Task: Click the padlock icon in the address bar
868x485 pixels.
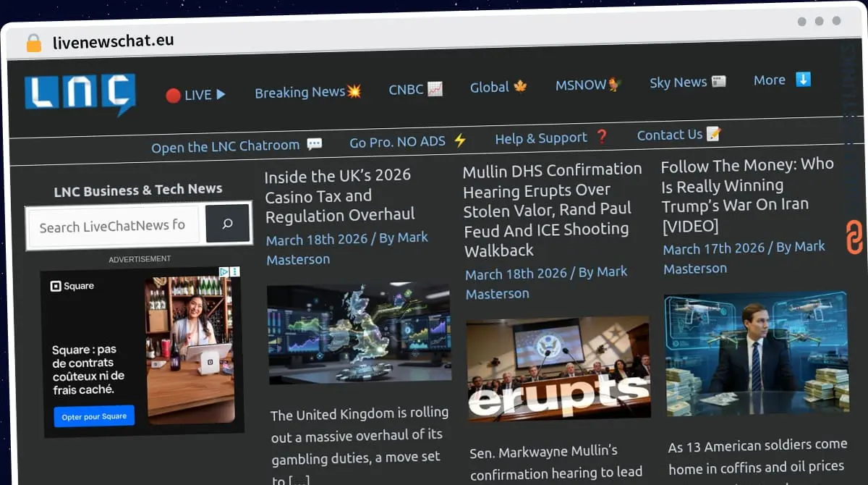Action: coord(33,43)
